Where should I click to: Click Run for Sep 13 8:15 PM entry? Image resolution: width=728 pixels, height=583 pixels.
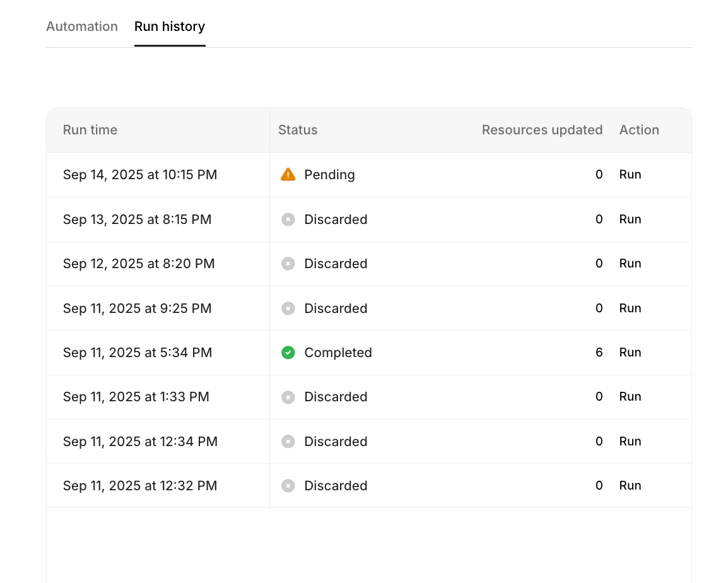(x=630, y=220)
